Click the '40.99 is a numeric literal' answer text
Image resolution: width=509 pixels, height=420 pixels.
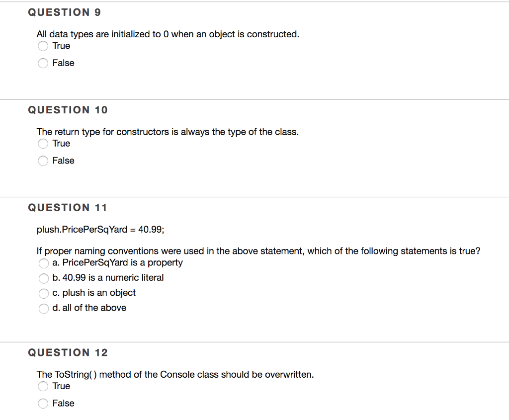click(x=108, y=278)
